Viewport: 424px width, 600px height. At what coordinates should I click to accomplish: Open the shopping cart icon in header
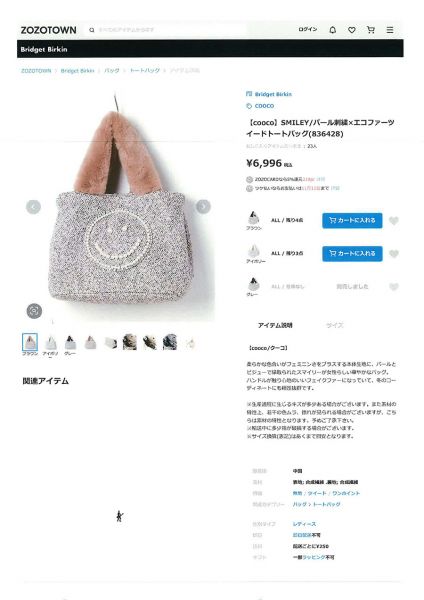click(x=370, y=29)
